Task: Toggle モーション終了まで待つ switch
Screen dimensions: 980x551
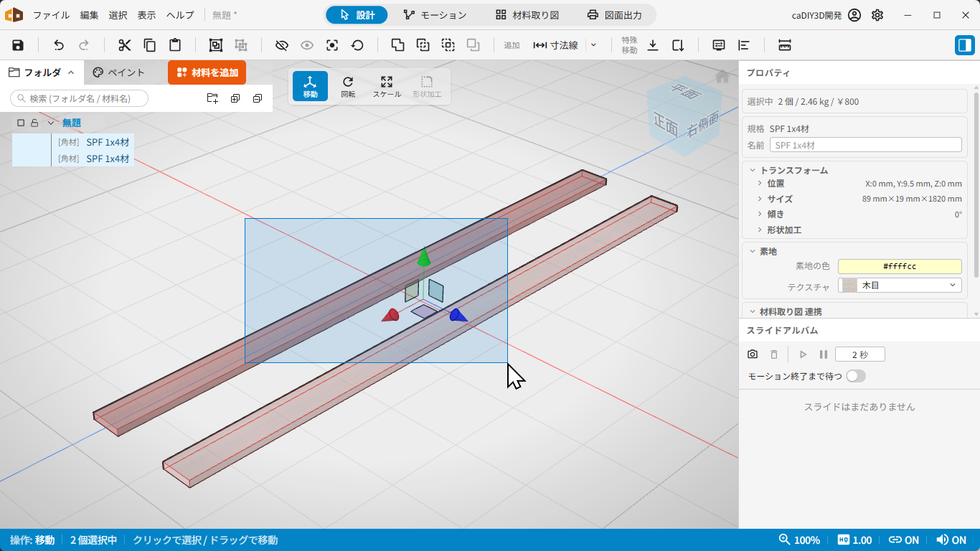Action: pos(856,376)
